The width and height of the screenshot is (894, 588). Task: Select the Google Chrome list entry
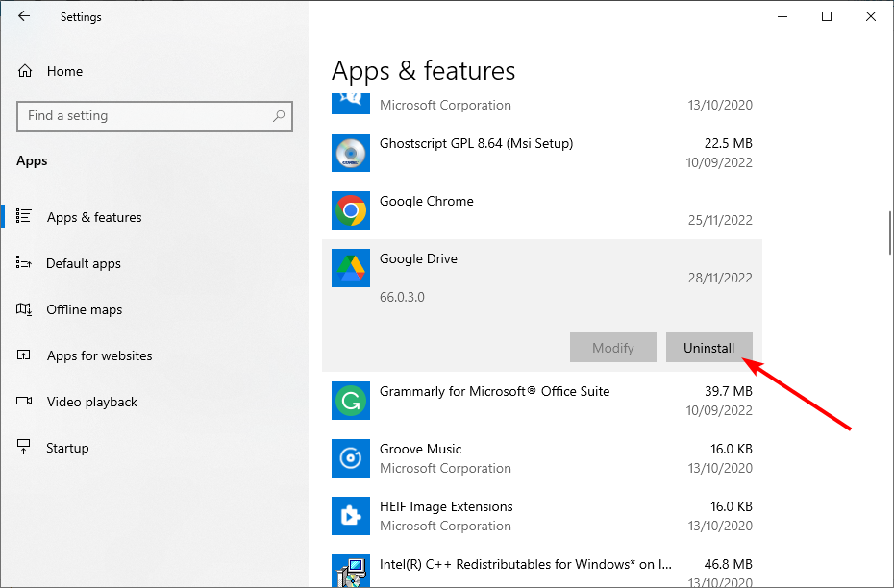point(542,210)
